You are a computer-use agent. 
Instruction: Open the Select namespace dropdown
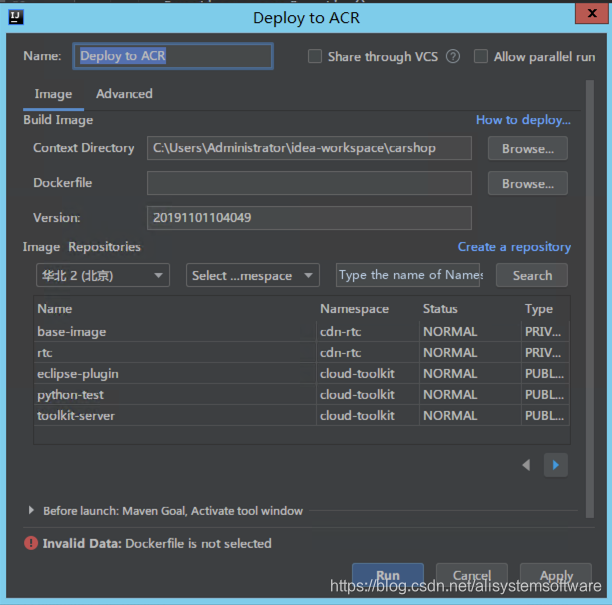tap(253, 275)
